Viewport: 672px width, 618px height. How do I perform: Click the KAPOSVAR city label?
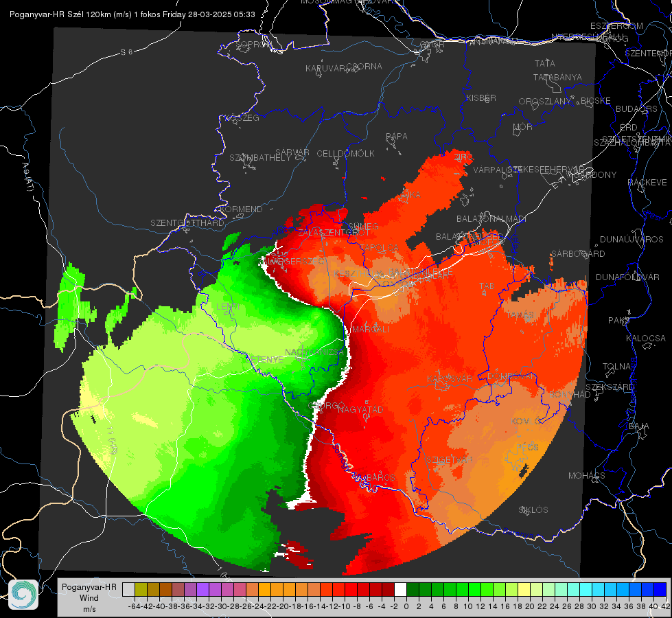click(x=450, y=378)
